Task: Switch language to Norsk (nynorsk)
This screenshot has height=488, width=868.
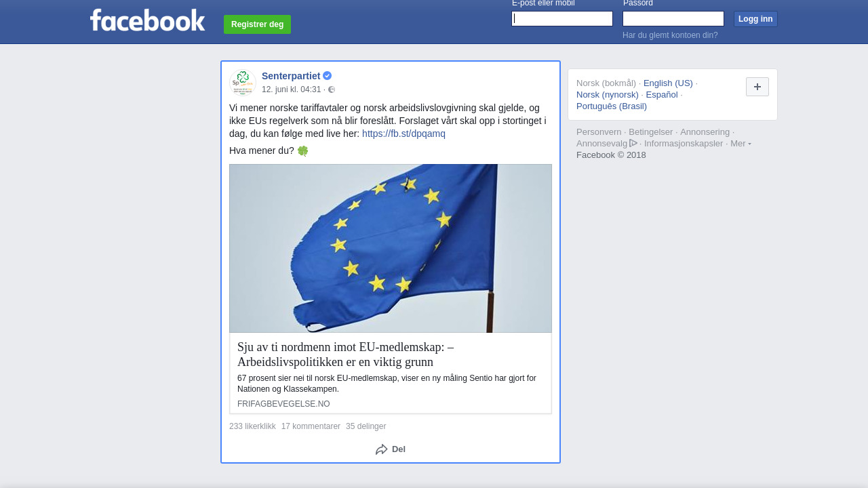Action: coord(608,95)
